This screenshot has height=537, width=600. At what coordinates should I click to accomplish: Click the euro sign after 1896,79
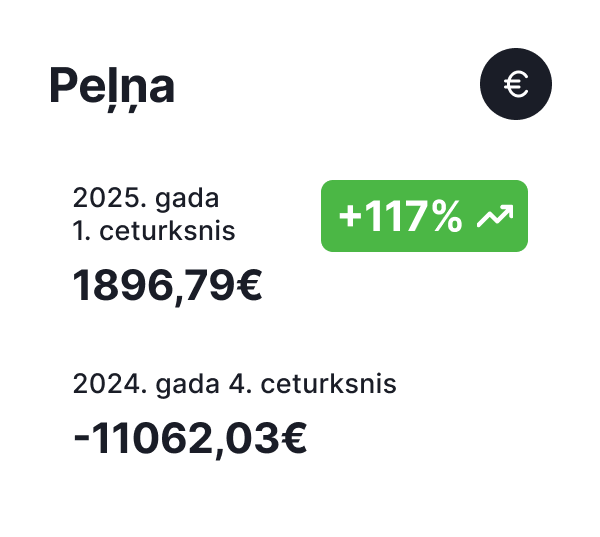click(249, 285)
